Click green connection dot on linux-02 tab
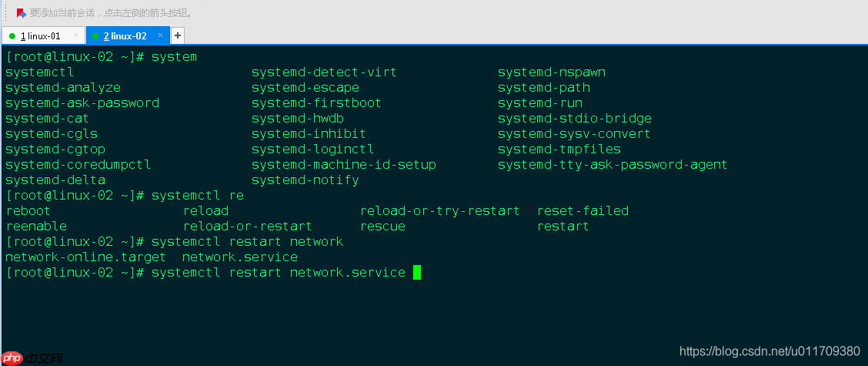This screenshot has height=366, width=868. pyautogui.click(x=95, y=36)
